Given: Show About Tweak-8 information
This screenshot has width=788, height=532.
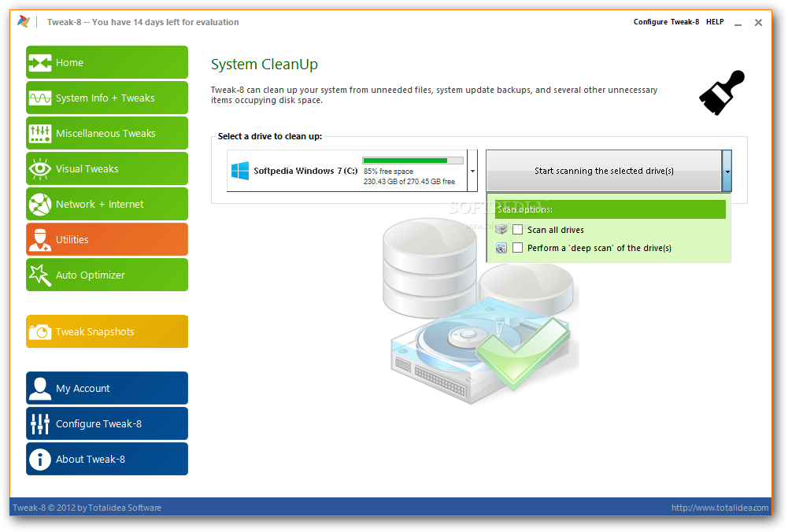Looking at the screenshot, I should tap(107, 459).
